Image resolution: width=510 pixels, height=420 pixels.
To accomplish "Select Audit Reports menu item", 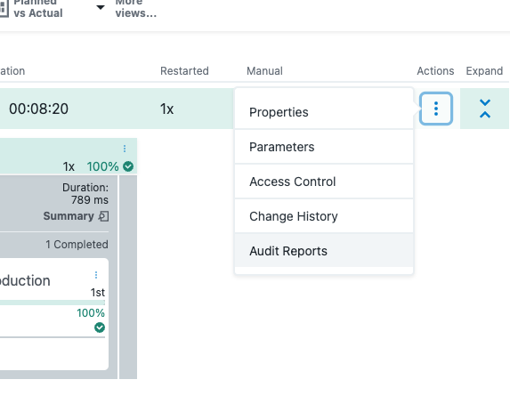I will pos(324,251).
